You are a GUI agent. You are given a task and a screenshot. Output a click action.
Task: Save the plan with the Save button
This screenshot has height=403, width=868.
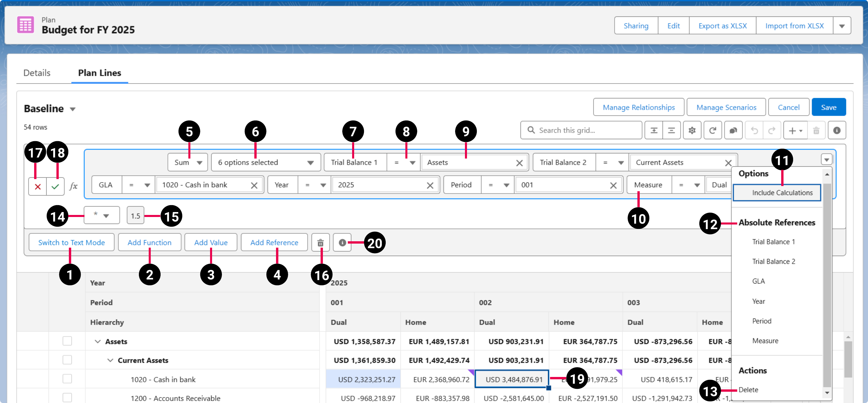click(x=829, y=107)
